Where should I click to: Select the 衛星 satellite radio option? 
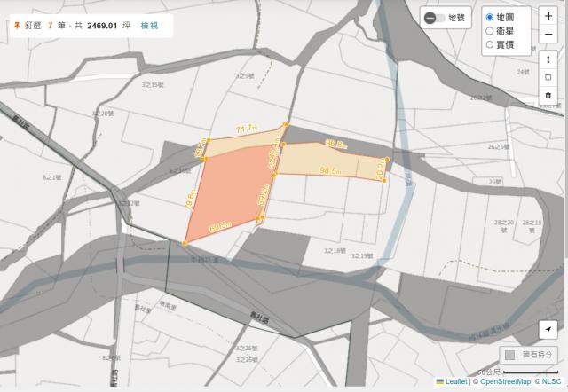pos(489,31)
